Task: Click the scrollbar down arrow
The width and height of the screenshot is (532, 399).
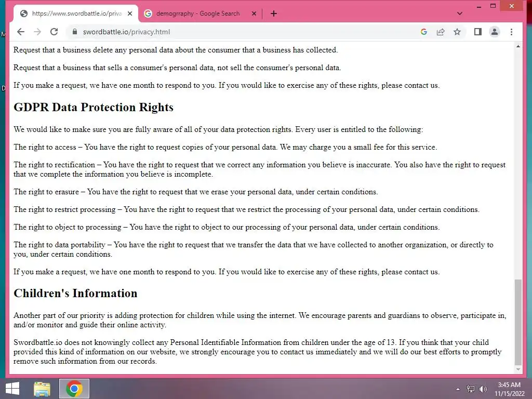Action: tap(518, 369)
